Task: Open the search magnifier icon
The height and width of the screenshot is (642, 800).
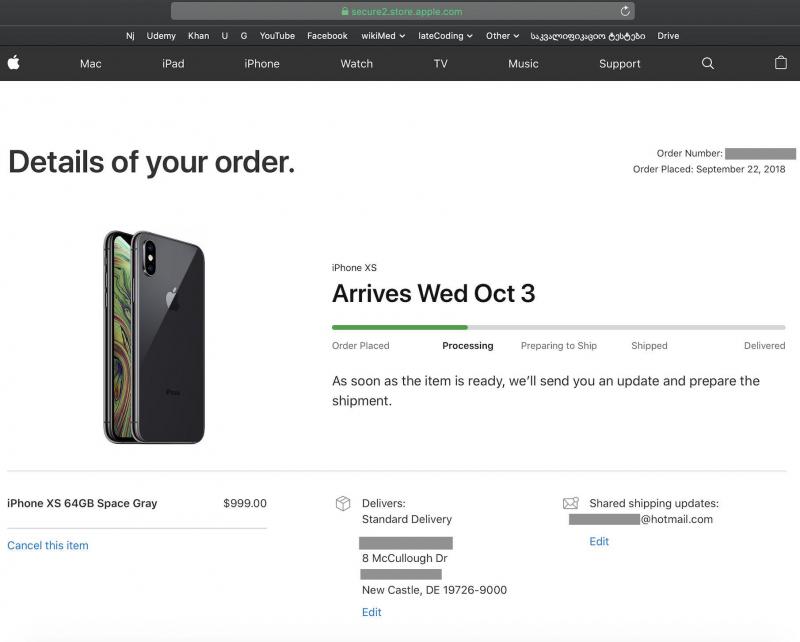Action: point(708,63)
